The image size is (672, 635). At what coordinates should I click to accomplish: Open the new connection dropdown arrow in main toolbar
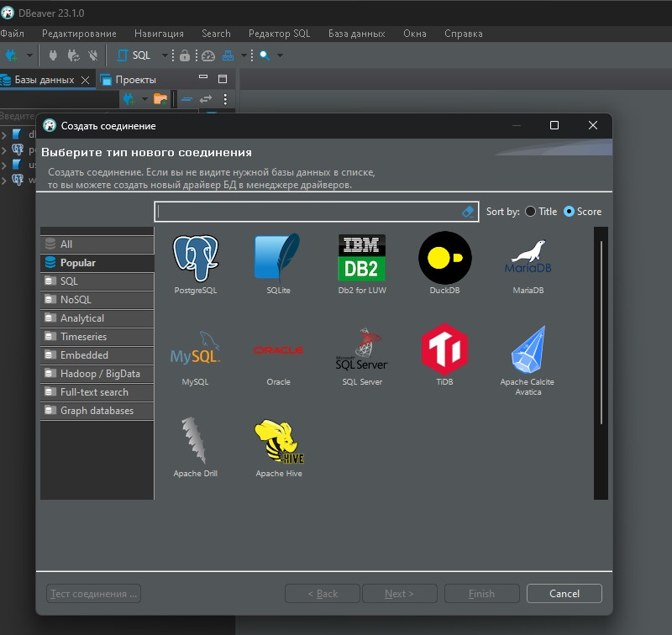pyautogui.click(x=29, y=55)
